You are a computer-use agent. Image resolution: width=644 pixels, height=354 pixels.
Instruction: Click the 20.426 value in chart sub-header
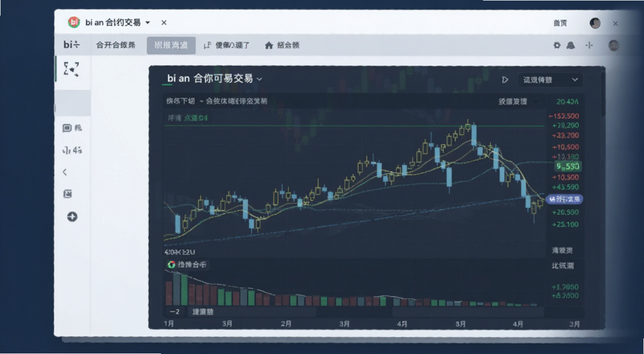coord(568,102)
